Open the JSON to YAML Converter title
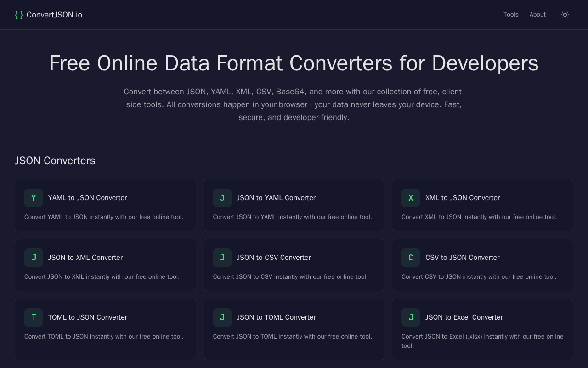 [276, 198]
